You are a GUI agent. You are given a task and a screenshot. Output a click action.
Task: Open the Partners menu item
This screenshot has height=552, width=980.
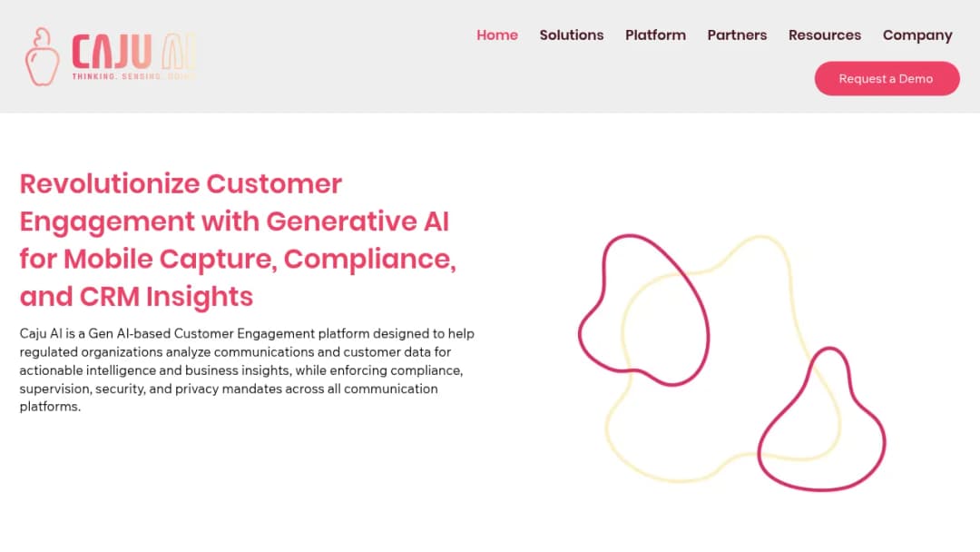(737, 35)
